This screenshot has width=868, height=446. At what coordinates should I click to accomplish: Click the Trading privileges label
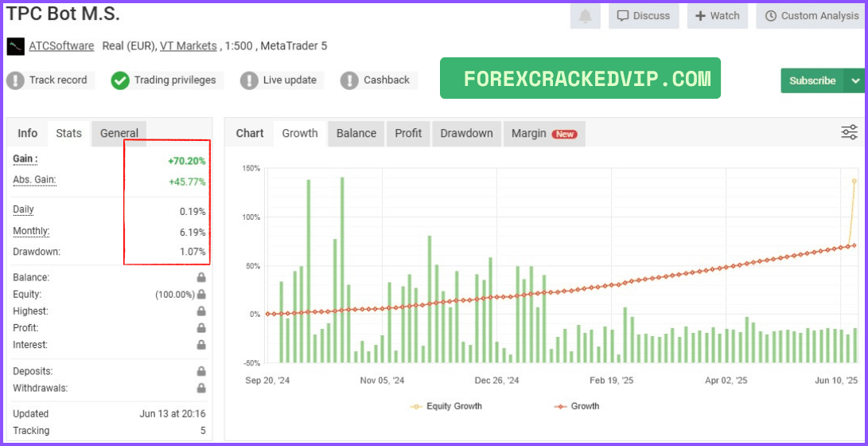[x=175, y=80]
